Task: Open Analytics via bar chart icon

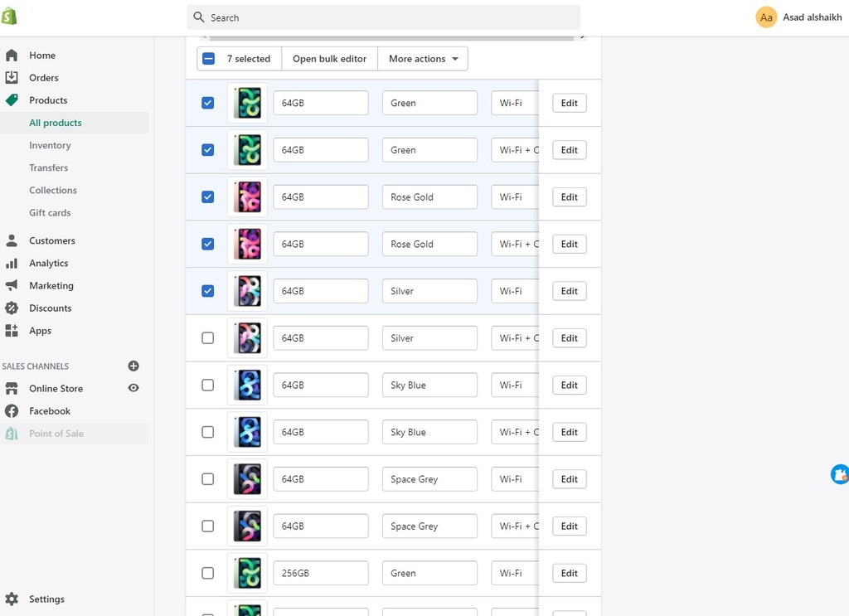Action: point(12,263)
